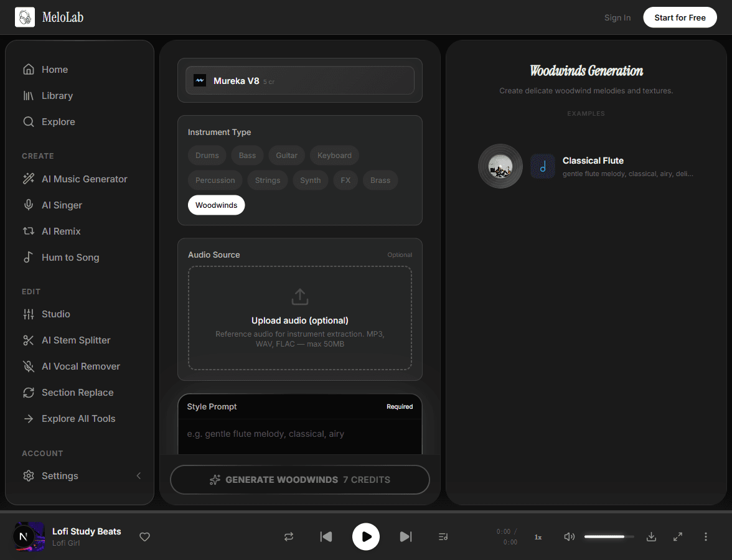Click the Lofi Girl artist name

(66, 543)
